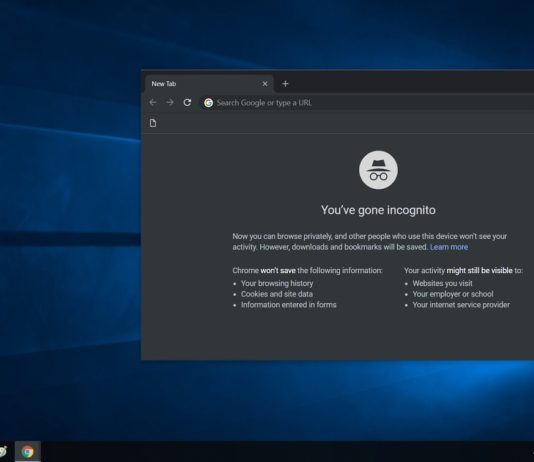Click Chrome icon in the taskbar
This screenshot has height=462, width=534.
(28, 452)
